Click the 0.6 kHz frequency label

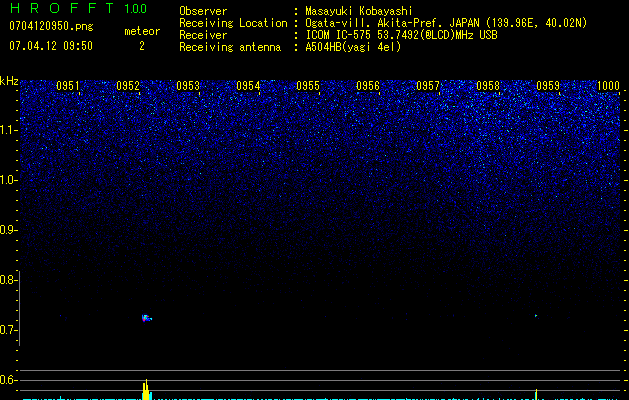pos(8,380)
